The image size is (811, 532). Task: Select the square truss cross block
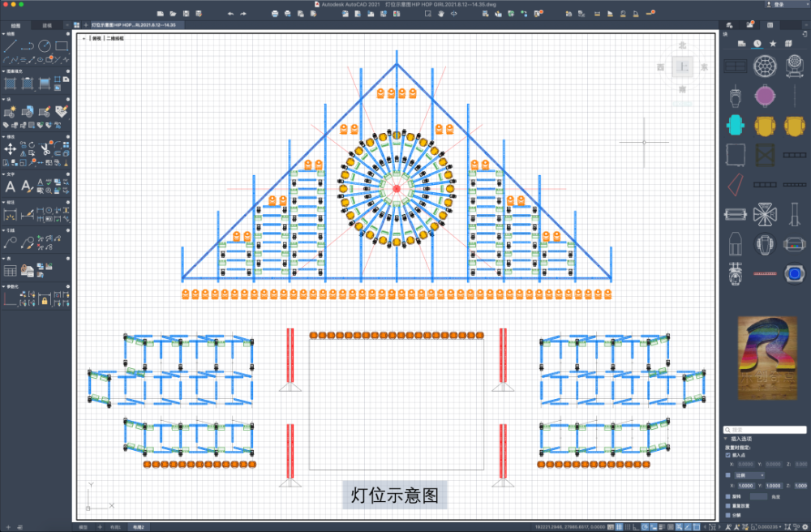[765, 155]
